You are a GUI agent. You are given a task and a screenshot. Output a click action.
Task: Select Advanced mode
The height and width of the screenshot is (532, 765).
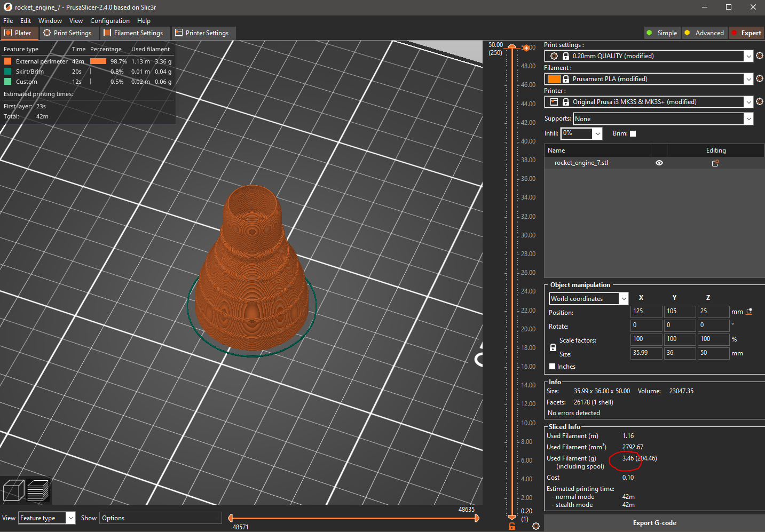[704, 33]
